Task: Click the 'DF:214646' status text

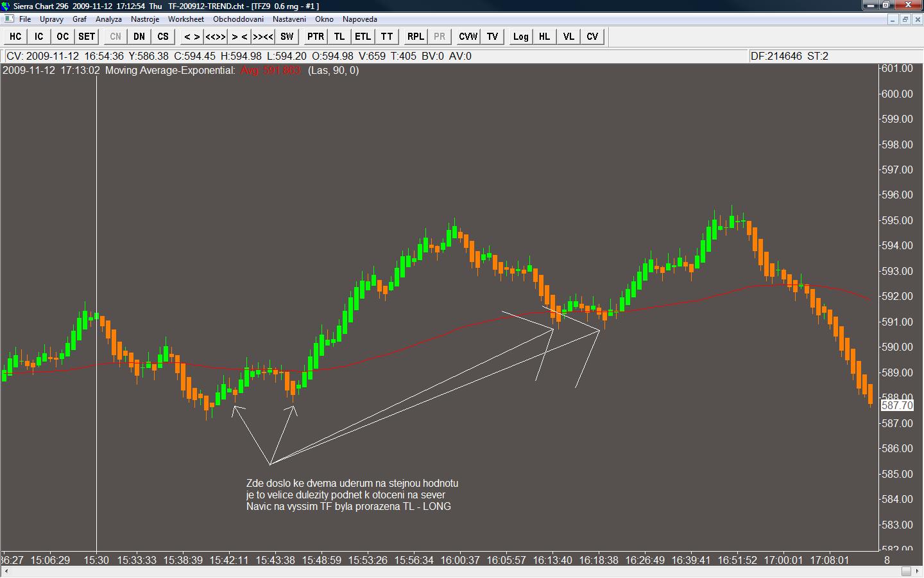Action: 776,57
